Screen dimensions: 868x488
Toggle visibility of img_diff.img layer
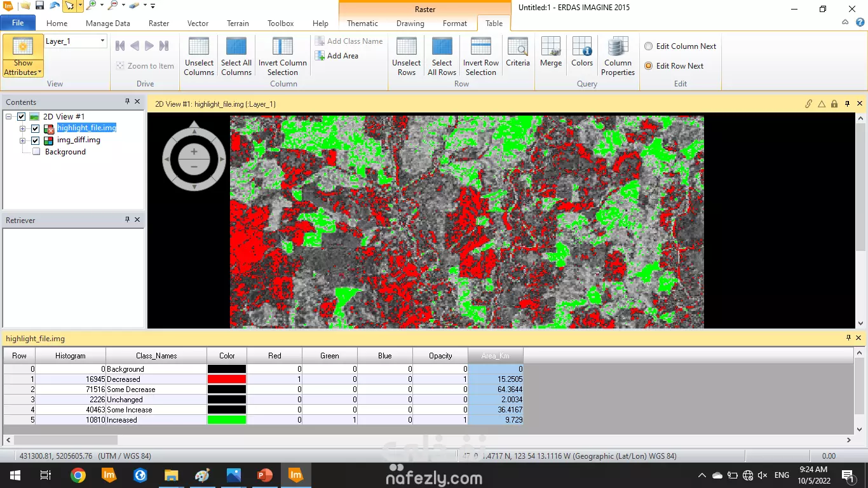pyautogui.click(x=35, y=140)
